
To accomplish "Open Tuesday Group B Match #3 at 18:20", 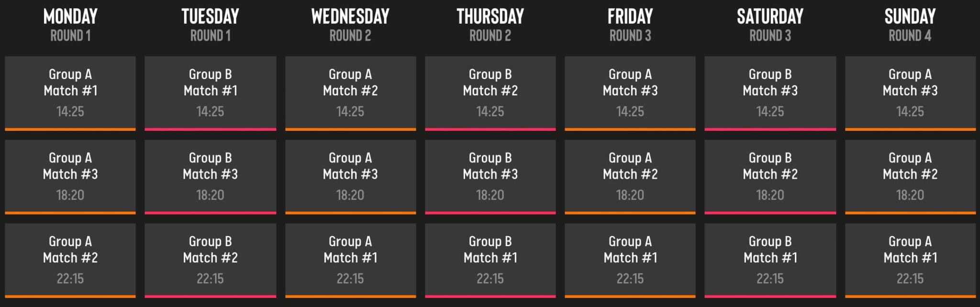I will [211, 177].
